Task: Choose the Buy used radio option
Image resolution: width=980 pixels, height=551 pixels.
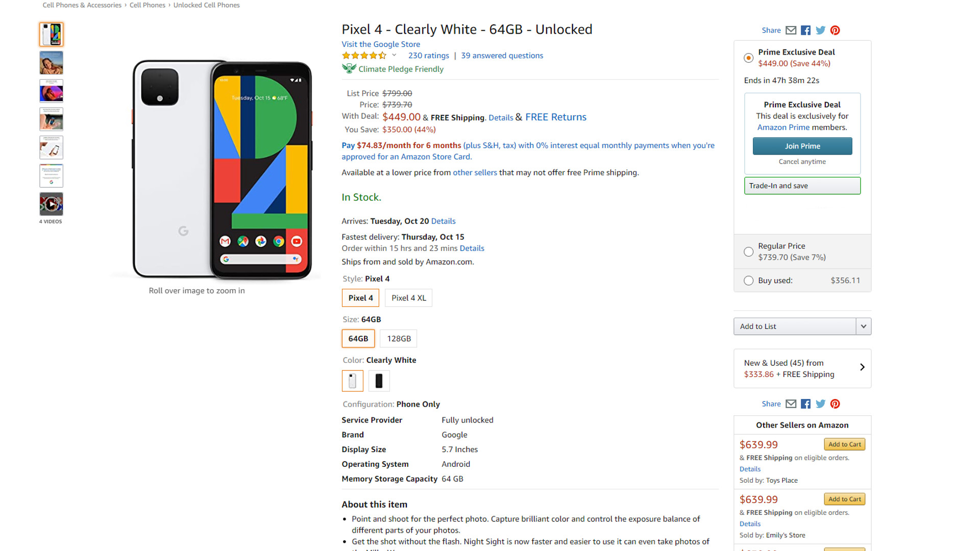Action: pyautogui.click(x=748, y=281)
